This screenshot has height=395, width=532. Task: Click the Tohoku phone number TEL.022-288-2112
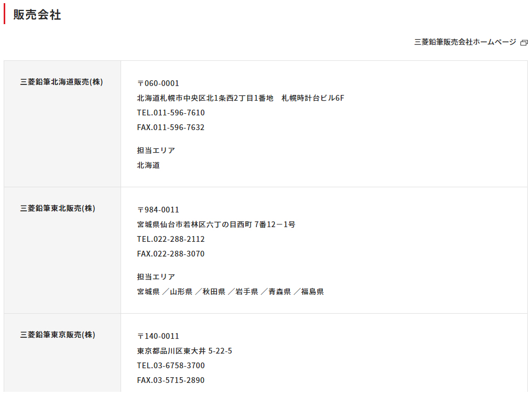[x=171, y=239]
